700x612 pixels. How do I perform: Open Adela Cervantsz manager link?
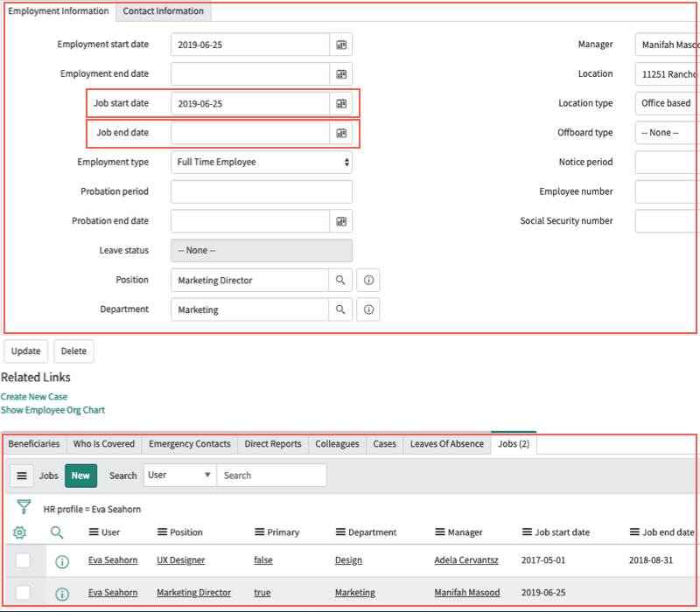coord(466,560)
